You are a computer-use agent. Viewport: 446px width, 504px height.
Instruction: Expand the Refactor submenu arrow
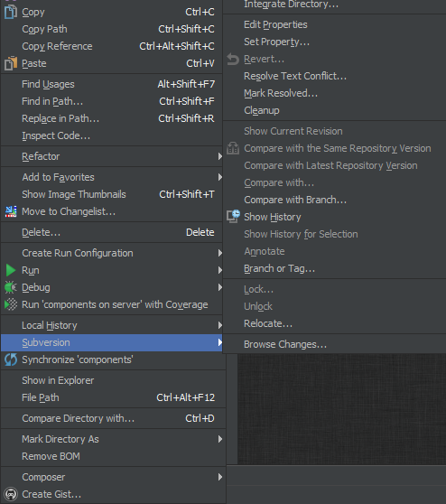coord(219,156)
